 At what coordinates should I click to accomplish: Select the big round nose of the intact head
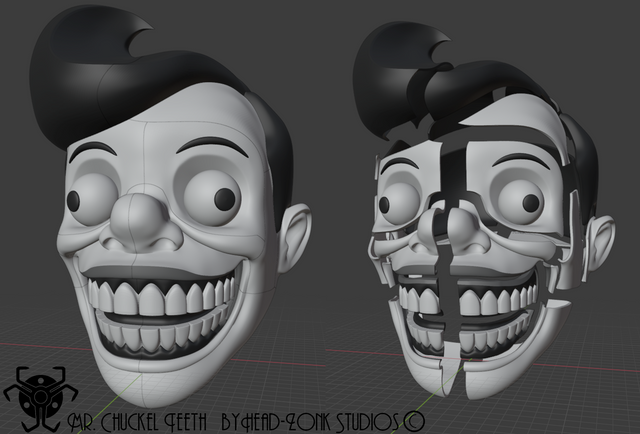pyautogui.click(x=140, y=221)
